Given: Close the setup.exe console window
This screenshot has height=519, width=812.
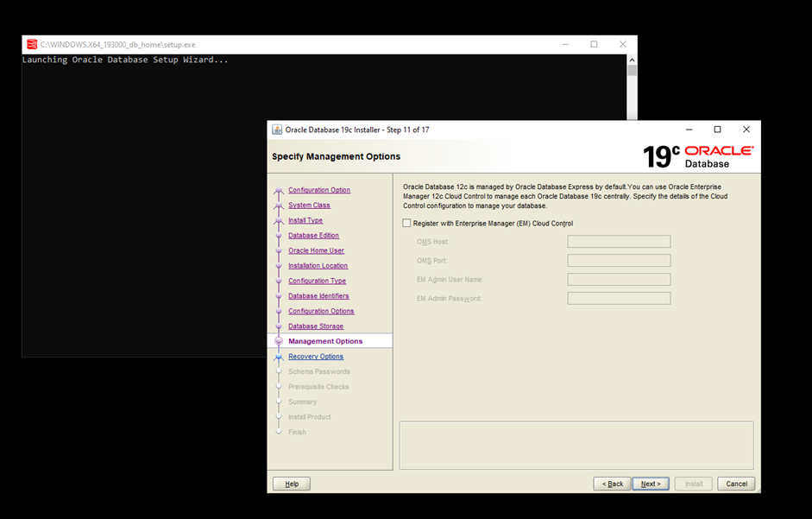Looking at the screenshot, I should click(623, 45).
